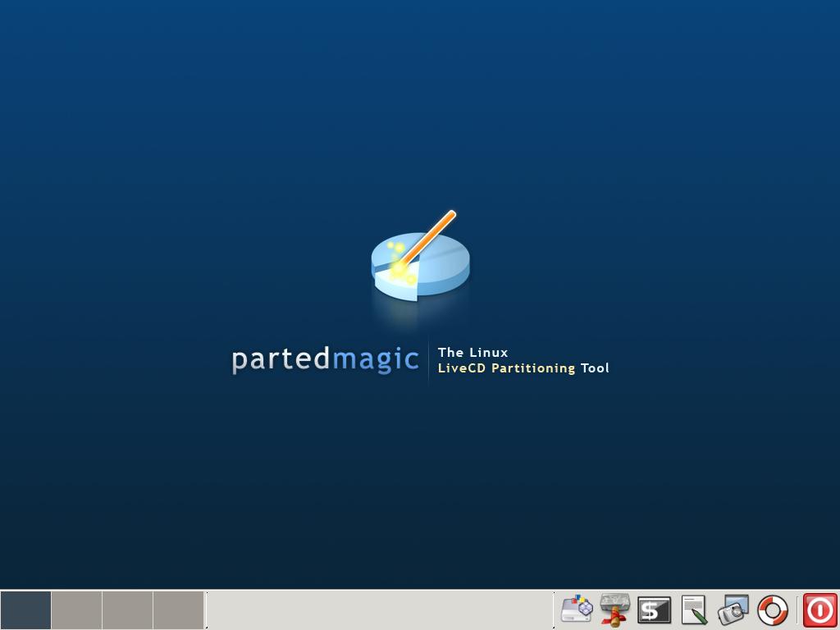Open the lifesaver help icon

772,609
